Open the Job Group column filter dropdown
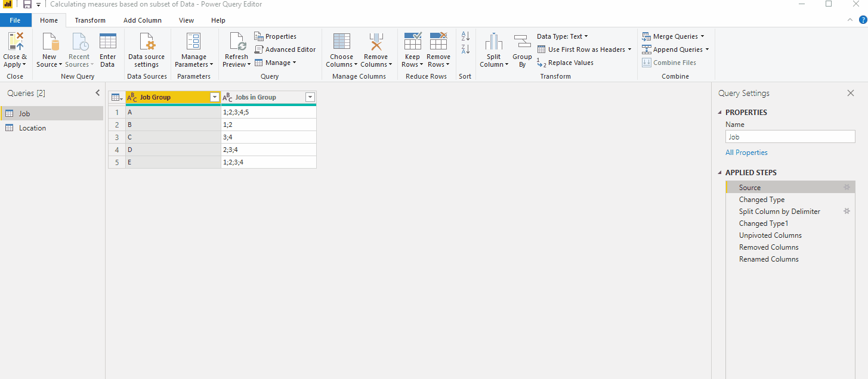The image size is (868, 379). [215, 97]
